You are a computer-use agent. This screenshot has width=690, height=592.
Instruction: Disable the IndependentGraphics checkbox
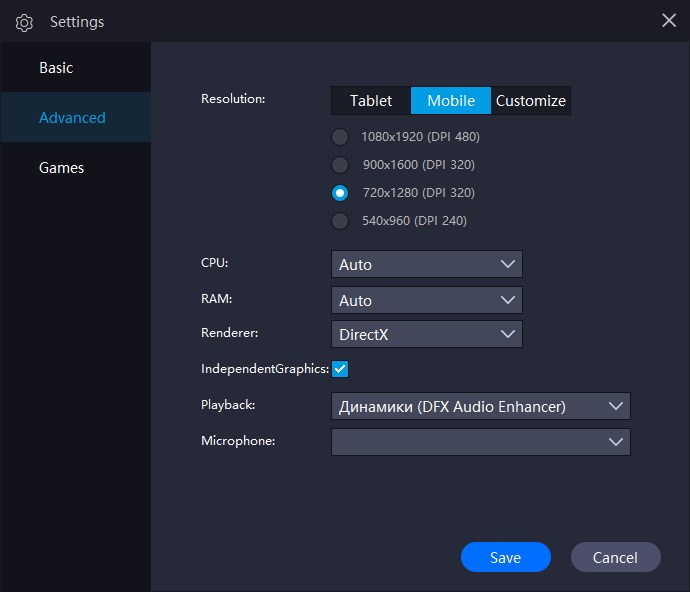(x=340, y=369)
